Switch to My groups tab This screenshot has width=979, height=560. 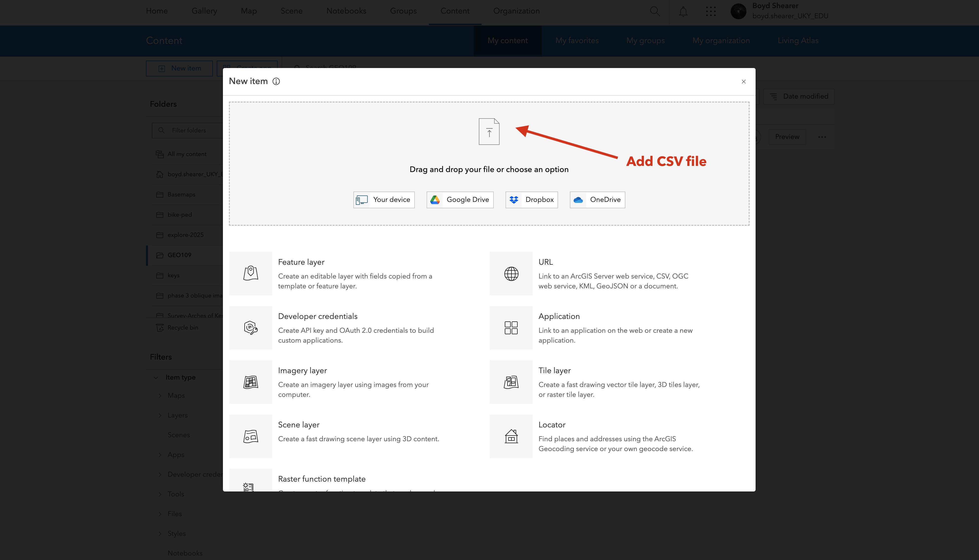click(646, 41)
